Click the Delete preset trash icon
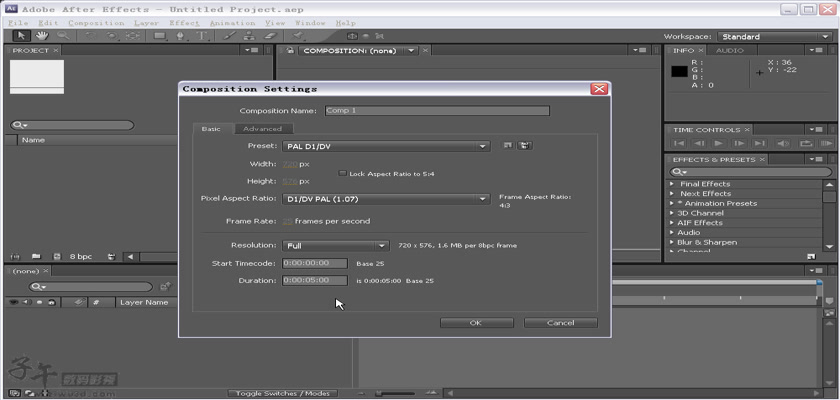The image size is (840, 400). [525, 146]
